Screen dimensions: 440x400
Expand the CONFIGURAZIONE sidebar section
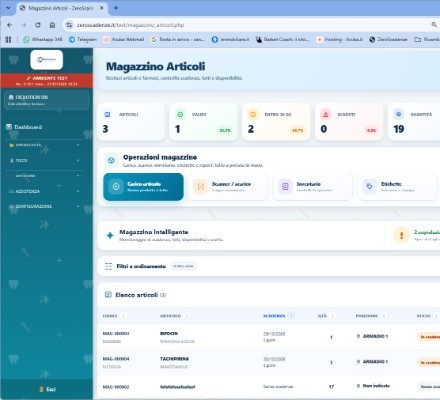pyautogui.click(x=45, y=206)
